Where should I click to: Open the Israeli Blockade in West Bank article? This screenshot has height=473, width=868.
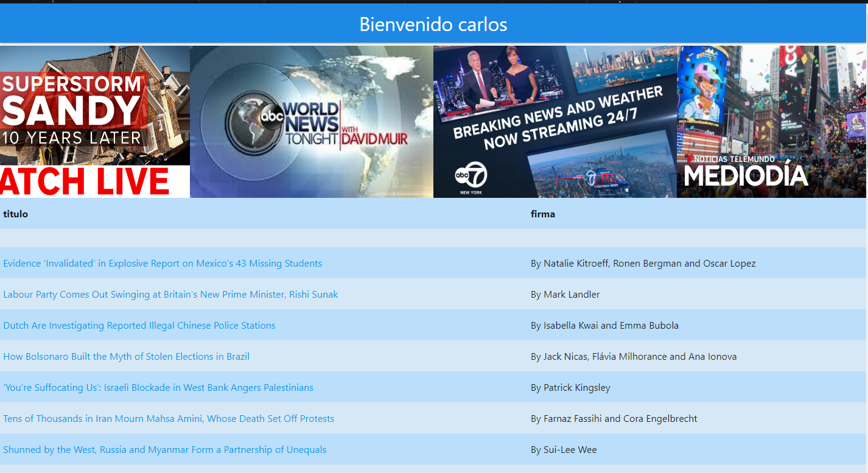pyautogui.click(x=158, y=387)
